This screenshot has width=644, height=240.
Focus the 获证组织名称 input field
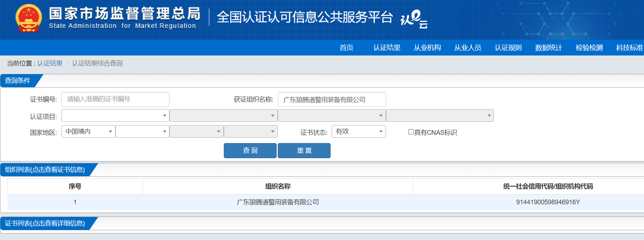332,99
